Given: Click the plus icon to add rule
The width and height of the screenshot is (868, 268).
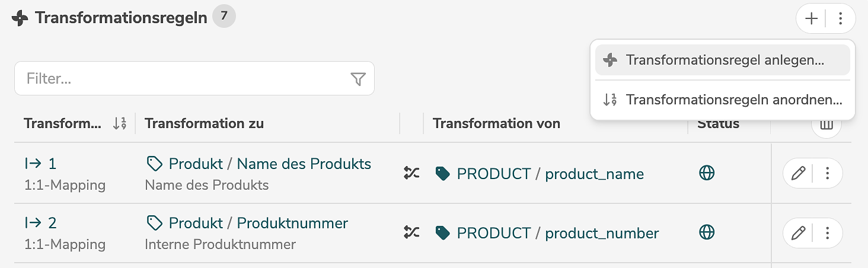Looking at the screenshot, I should 811,19.
